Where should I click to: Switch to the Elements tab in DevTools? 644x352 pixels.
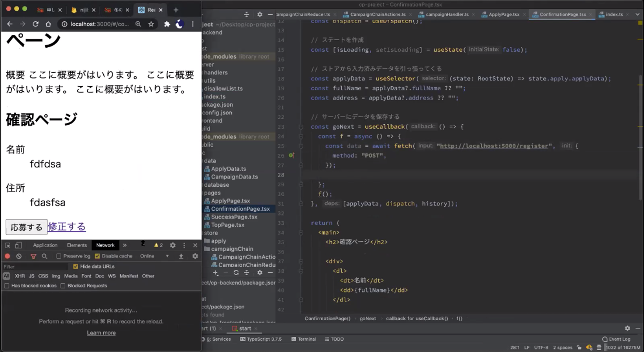(77, 245)
